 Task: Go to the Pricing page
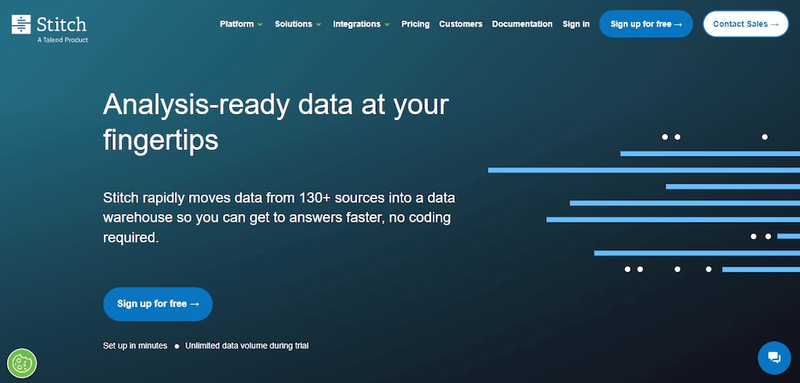click(415, 24)
